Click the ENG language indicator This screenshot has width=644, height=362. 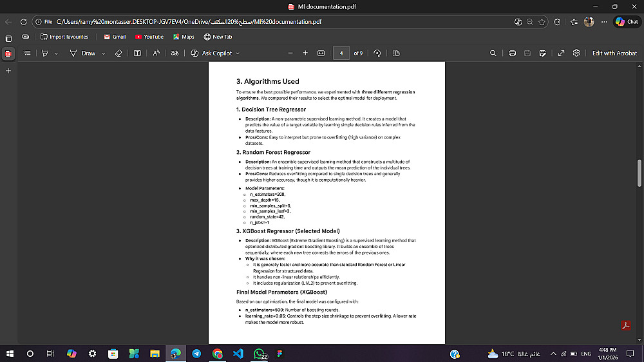(586, 354)
